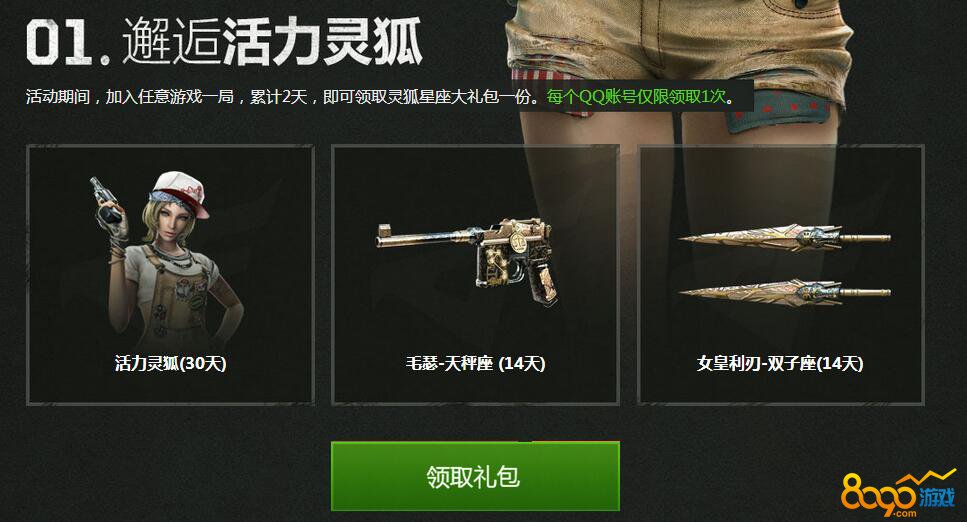Click the 活动期间 description sentence
Image resolution: width=967 pixels, height=522 pixels.
[x=282, y=97]
